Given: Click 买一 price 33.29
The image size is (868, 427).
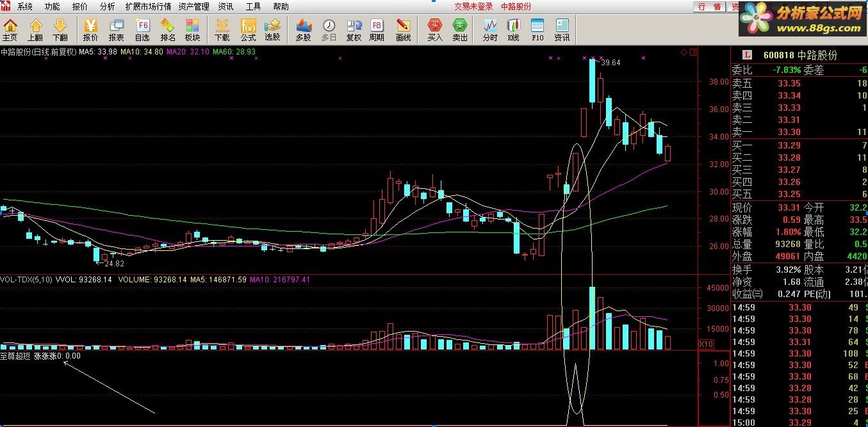Looking at the screenshot, I should pyautogui.click(x=789, y=145).
